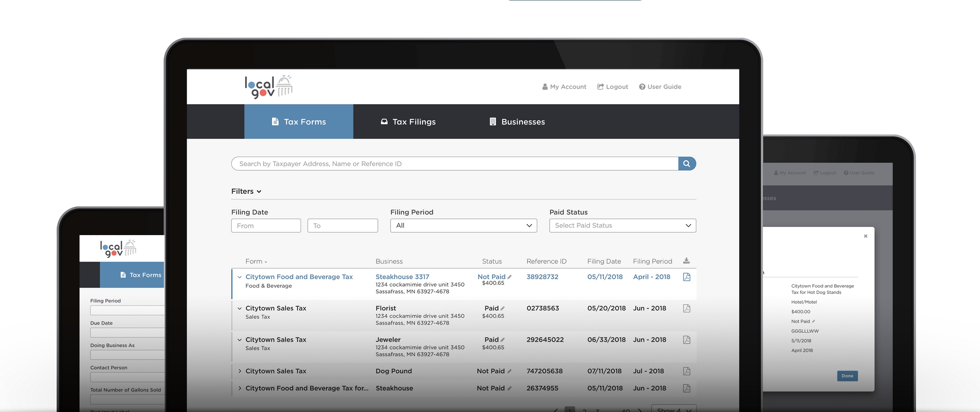Open the Filing Period dropdown showing All
This screenshot has width=980, height=412.
tap(463, 225)
